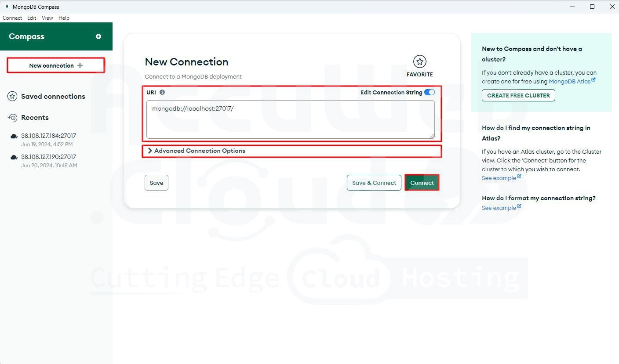Click Save & Connect button

pos(374,183)
